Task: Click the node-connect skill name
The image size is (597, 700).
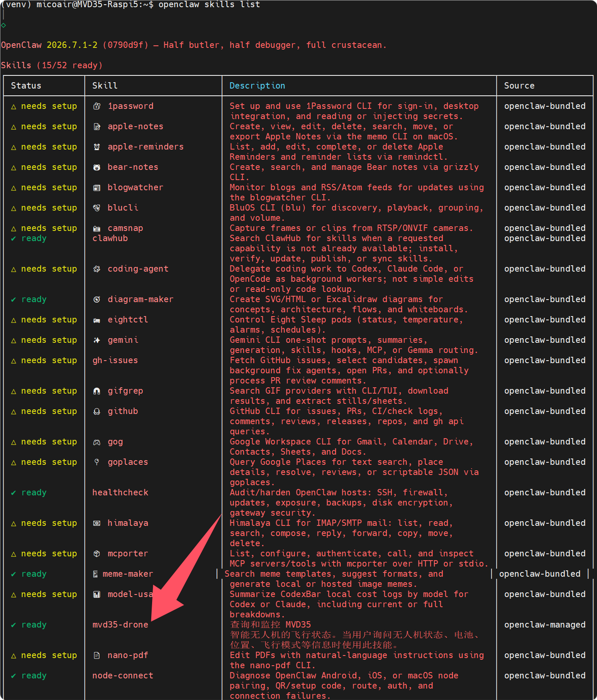Action: (x=123, y=675)
